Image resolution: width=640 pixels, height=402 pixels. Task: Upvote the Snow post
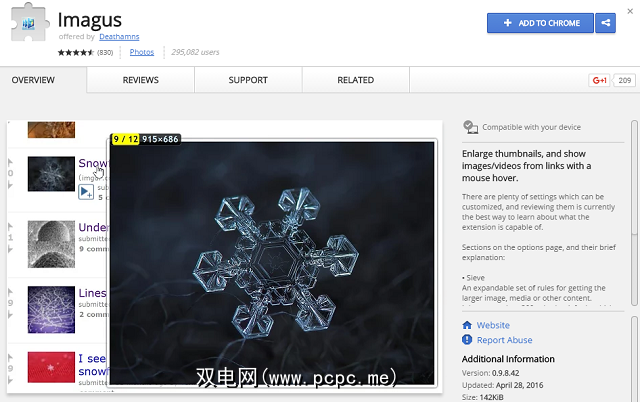11,163
